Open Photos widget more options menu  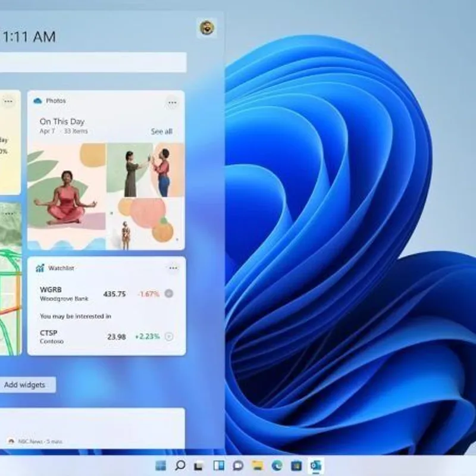tap(173, 102)
